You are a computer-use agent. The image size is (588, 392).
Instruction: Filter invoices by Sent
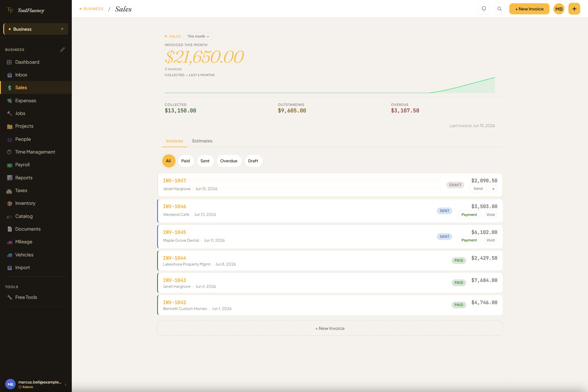click(x=205, y=161)
